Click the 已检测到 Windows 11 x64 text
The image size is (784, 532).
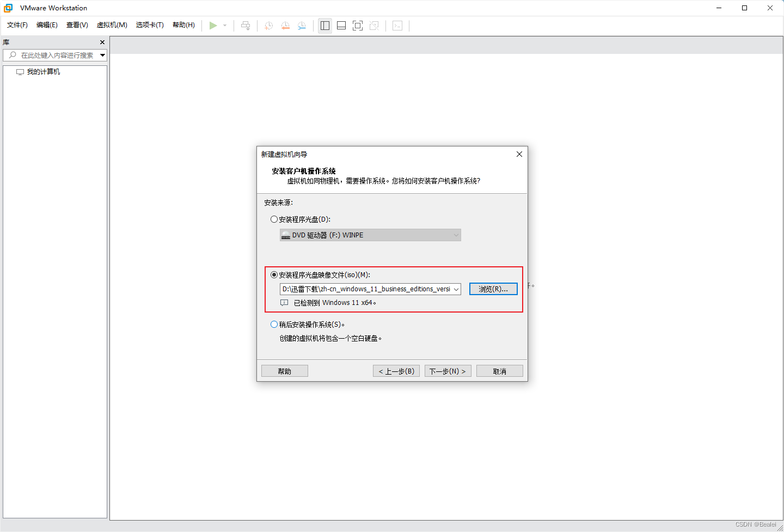pos(335,303)
